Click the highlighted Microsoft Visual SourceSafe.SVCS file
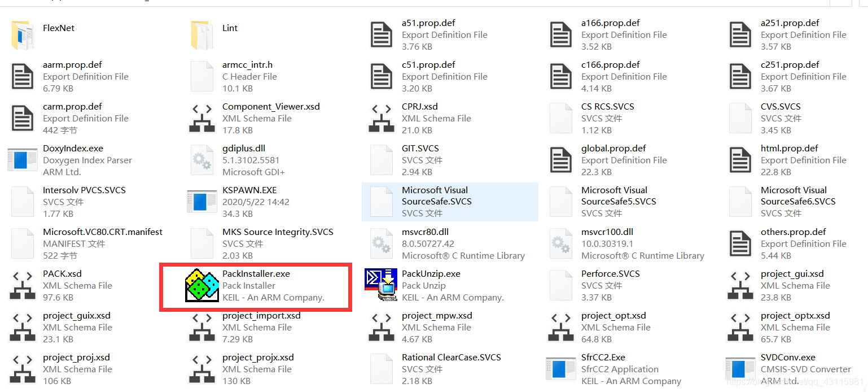This screenshot has height=392, width=868. [x=450, y=202]
